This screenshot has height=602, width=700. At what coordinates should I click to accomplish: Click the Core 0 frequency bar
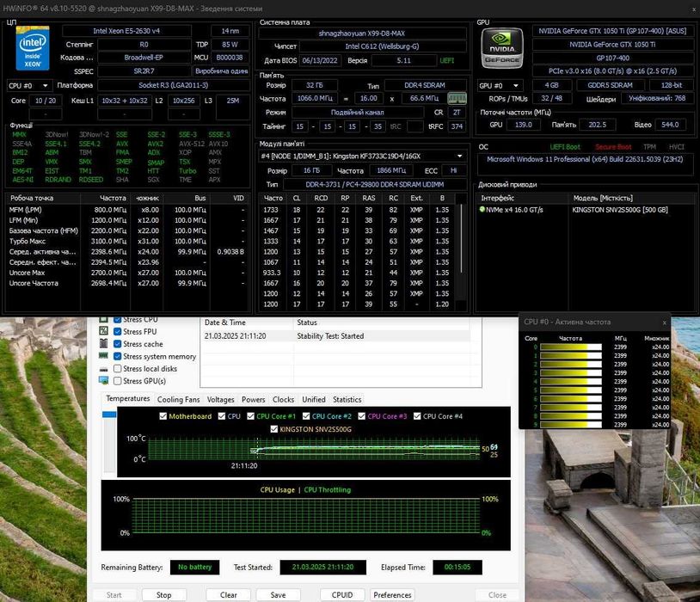coord(570,347)
